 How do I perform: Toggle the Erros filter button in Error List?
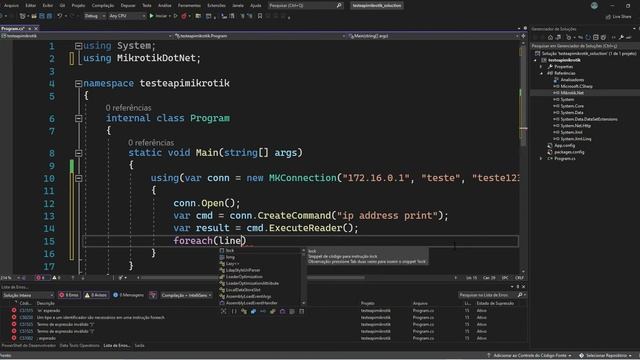[x=69, y=295]
